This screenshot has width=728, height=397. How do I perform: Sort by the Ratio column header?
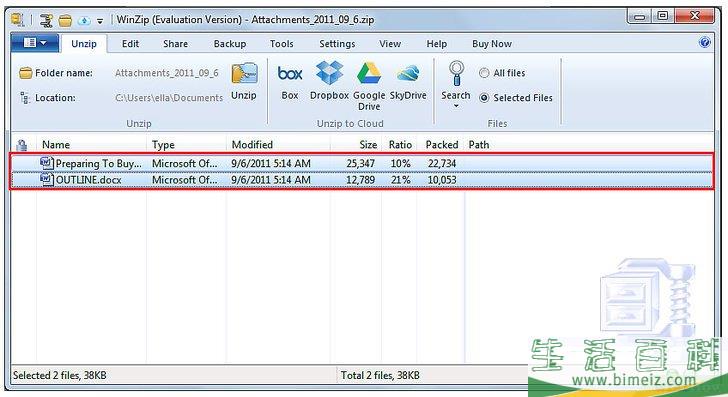[400, 145]
